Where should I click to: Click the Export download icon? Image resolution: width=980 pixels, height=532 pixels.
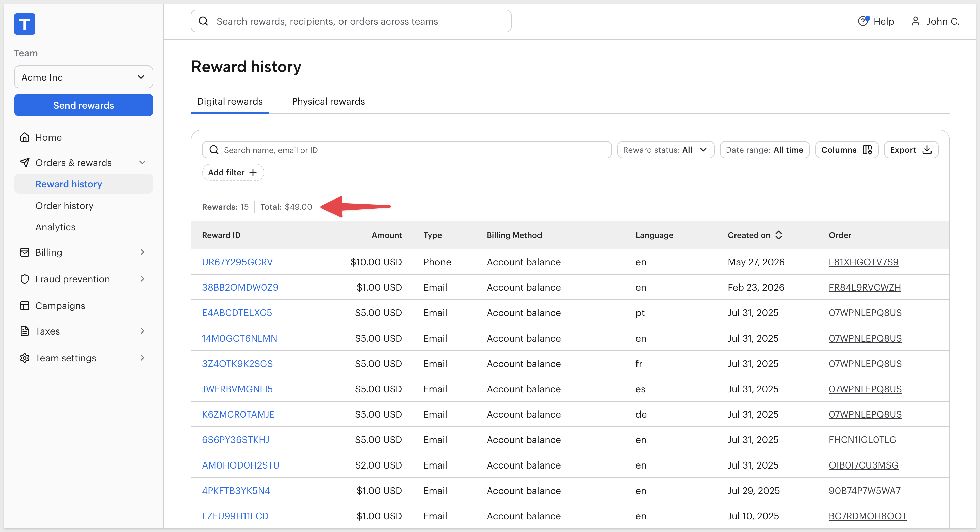tap(927, 150)
